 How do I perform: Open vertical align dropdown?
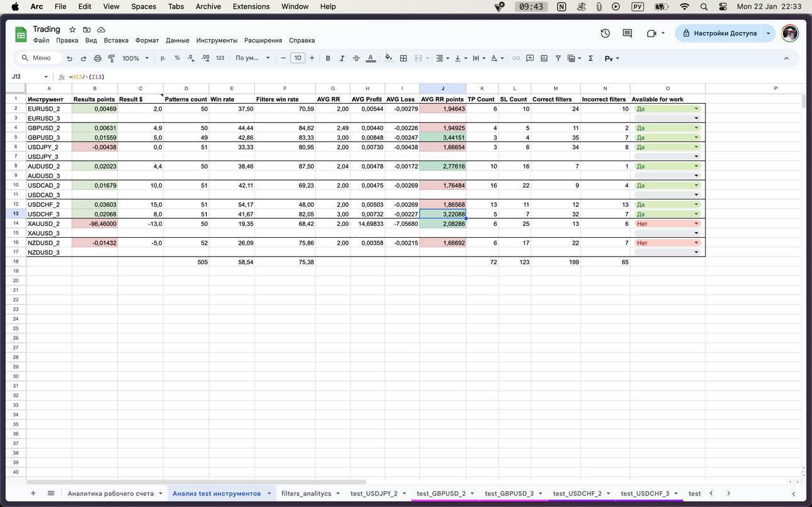[461, 58]
